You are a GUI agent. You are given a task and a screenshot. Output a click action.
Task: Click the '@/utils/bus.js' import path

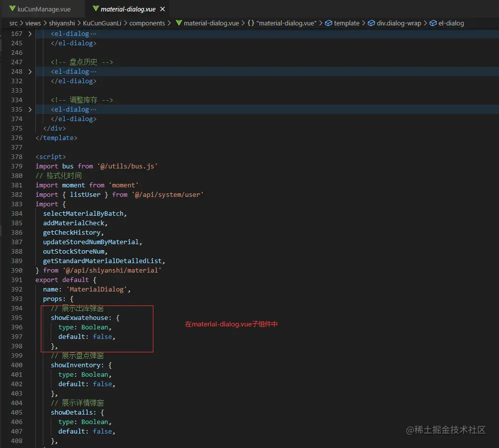click(127, 166)
